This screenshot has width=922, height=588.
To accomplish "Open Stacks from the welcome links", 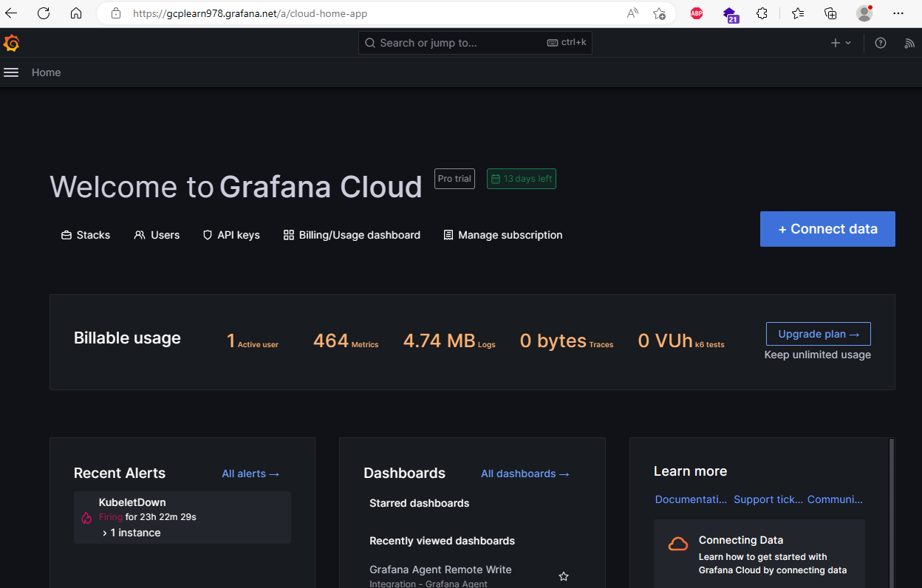I will click(86, 235).
